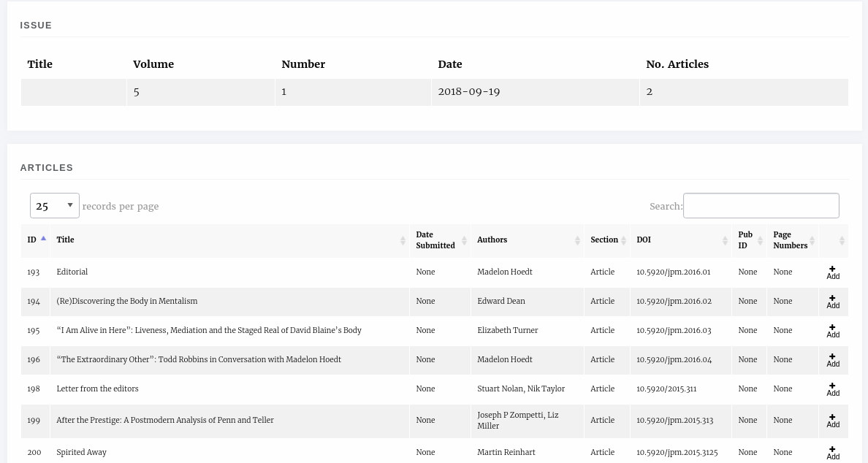
Task: Click the No. Articles value cell in Issue table
Action: (743, 92)
